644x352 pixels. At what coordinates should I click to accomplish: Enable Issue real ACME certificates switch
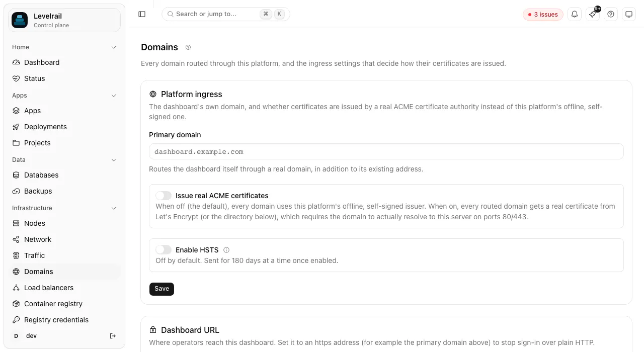pyautogui.click(x=164, y=196)
